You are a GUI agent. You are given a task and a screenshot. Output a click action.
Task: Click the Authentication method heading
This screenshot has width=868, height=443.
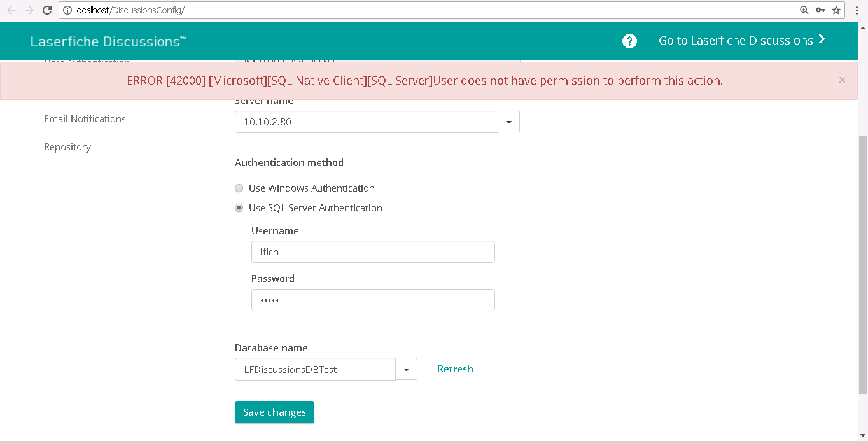pyautogui.click(x=289, y=163)
